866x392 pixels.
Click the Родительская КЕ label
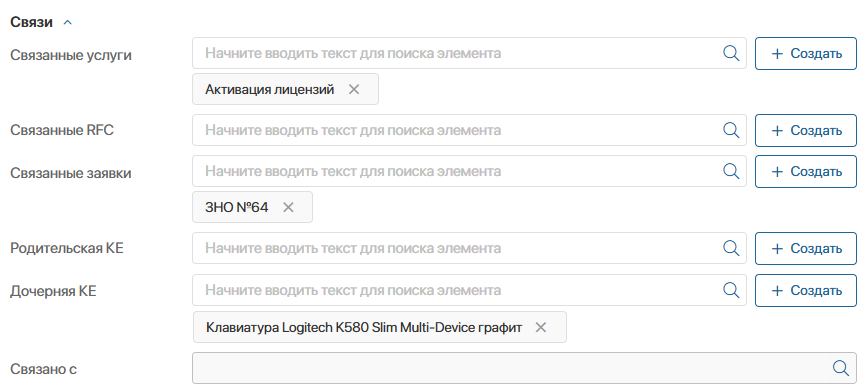click(67, 248)
